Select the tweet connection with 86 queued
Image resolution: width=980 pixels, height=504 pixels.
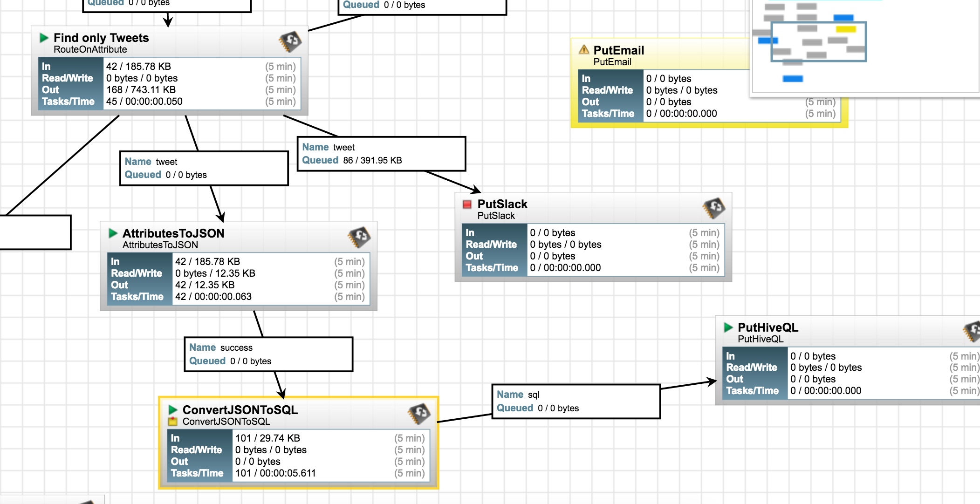click(381, 154)
